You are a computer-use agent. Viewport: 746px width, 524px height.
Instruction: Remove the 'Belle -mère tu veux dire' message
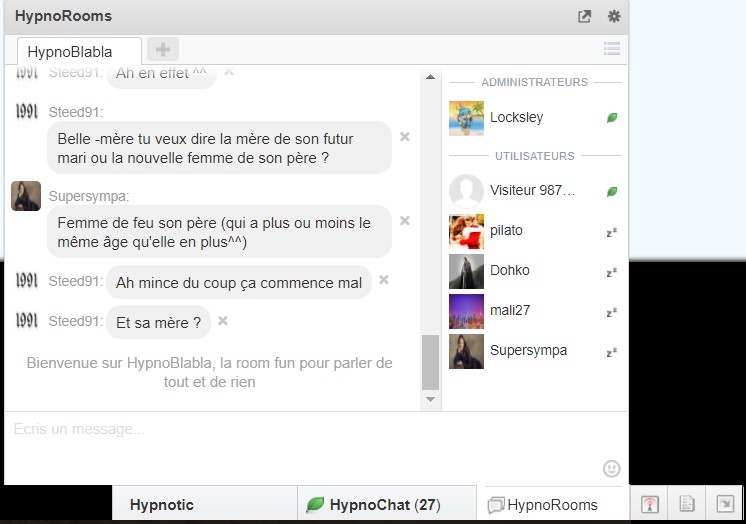pyautogui.click(x=405, y=137)
